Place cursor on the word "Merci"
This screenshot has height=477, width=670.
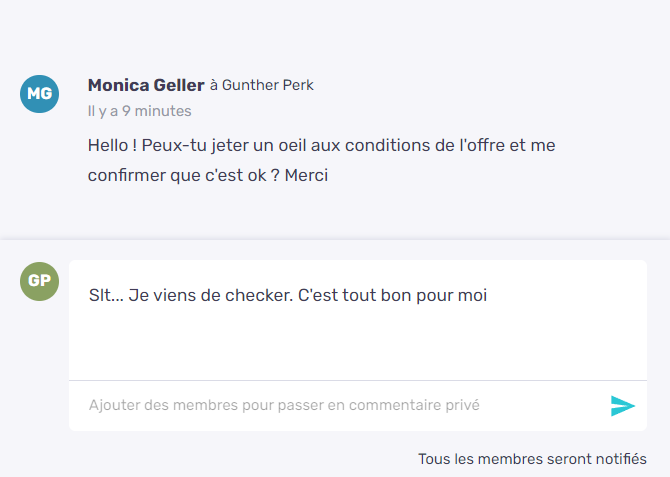306,175
